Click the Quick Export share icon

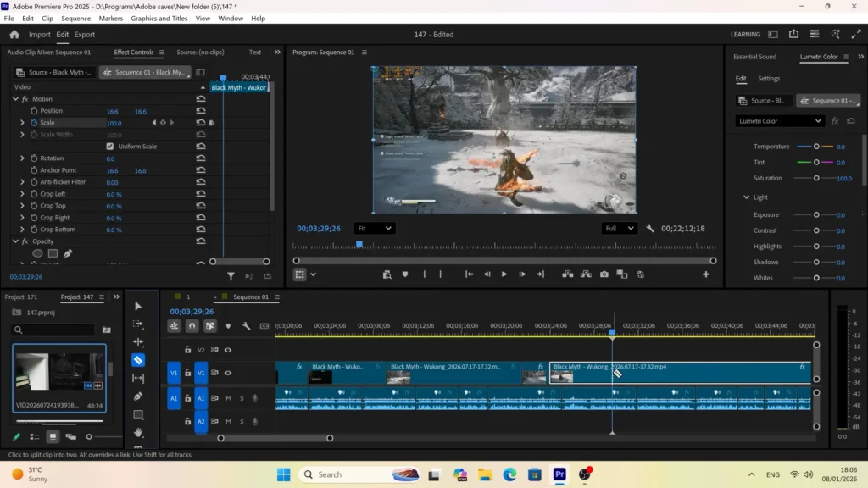793,34
